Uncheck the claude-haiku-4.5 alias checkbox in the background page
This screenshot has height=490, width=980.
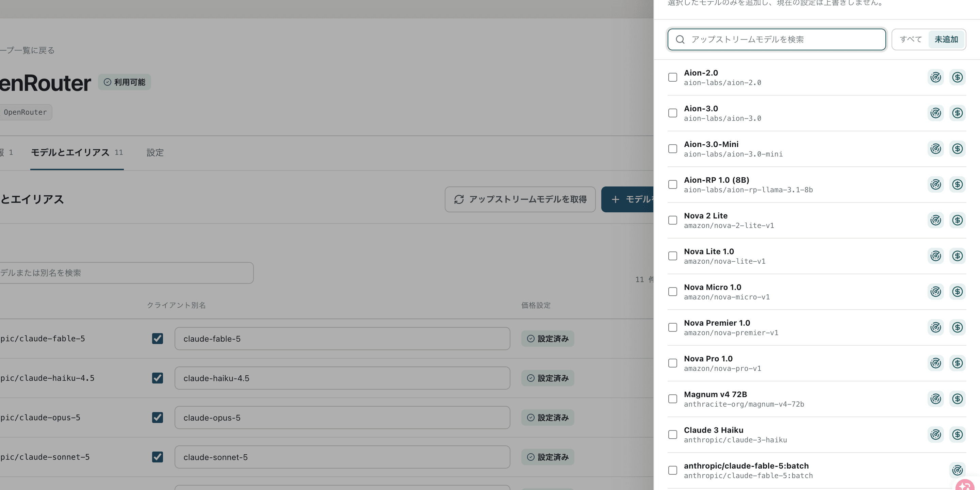coord(158,378)
